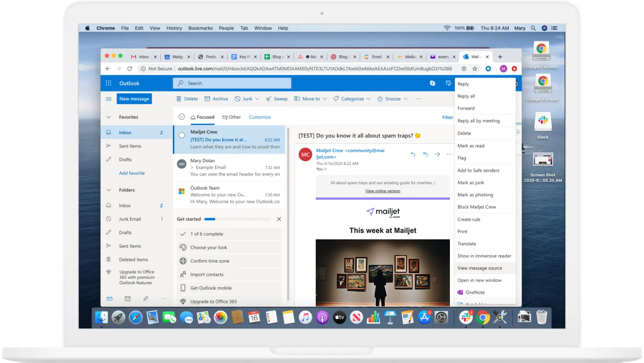Go back in Chrome browser
644x363 pixels.
[x=108, y=68]
